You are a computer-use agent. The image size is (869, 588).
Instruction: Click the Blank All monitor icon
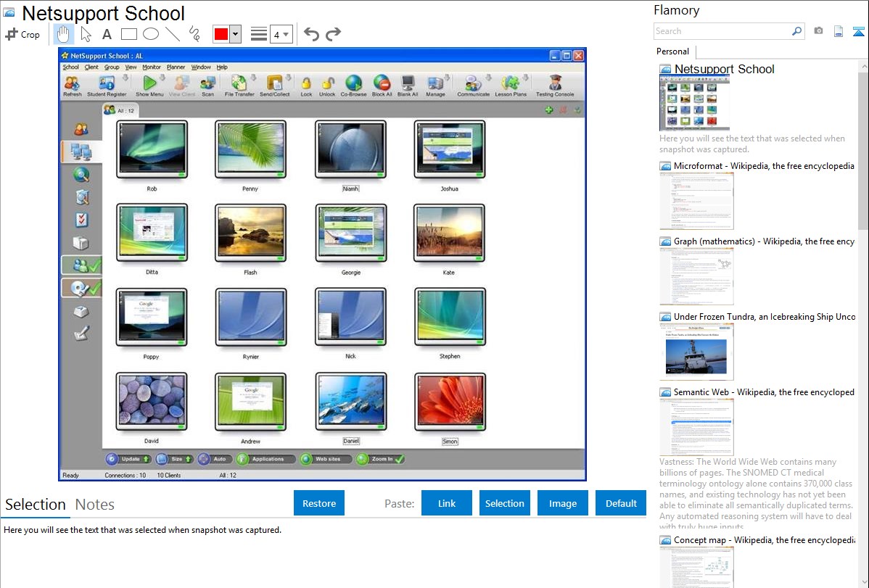point(408,86)
